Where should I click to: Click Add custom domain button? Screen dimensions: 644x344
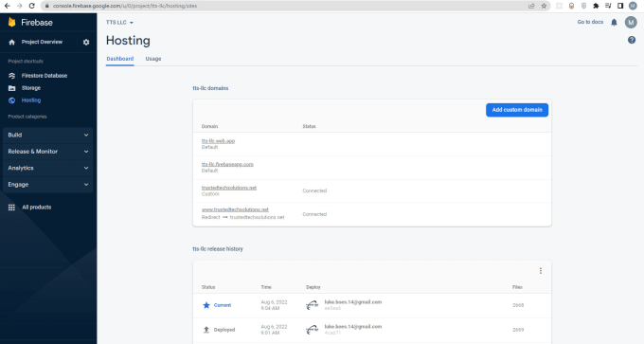click(517, 110)
